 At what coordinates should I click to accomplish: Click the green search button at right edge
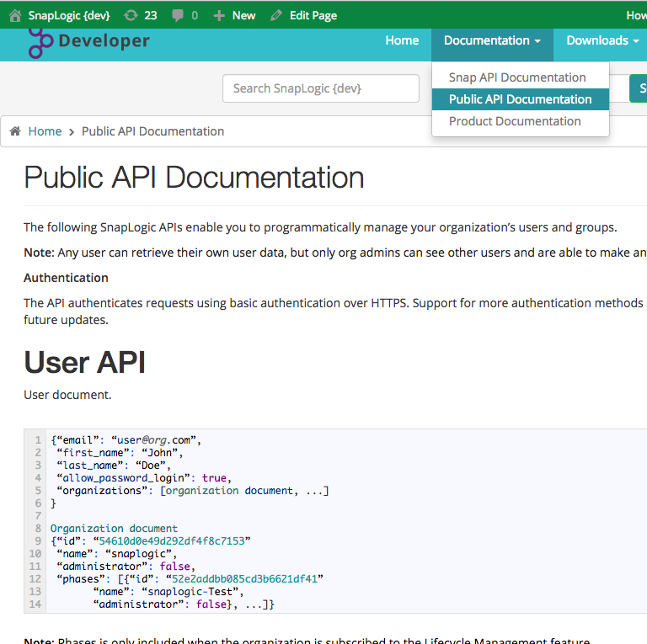click(639, 88)
